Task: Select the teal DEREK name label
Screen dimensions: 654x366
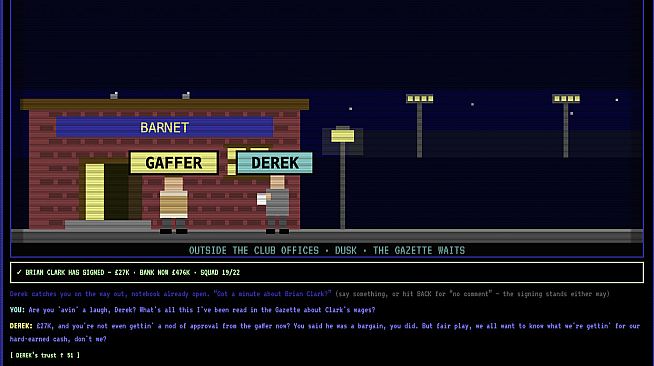Action: 275,163
